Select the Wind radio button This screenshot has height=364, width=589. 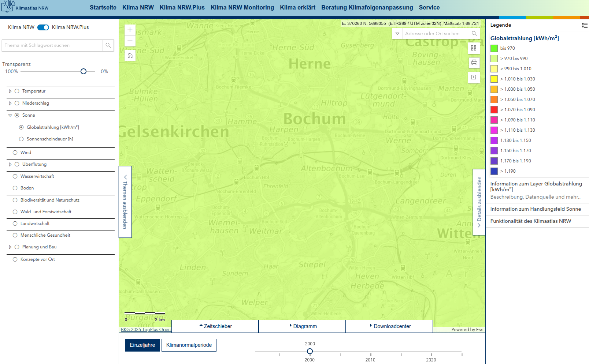15,153
